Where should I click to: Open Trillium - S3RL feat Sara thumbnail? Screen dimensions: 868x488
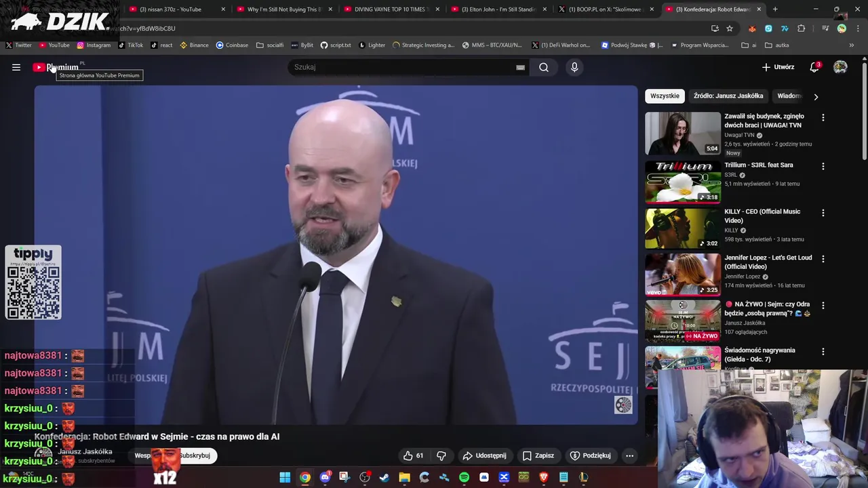click(682, 182)
